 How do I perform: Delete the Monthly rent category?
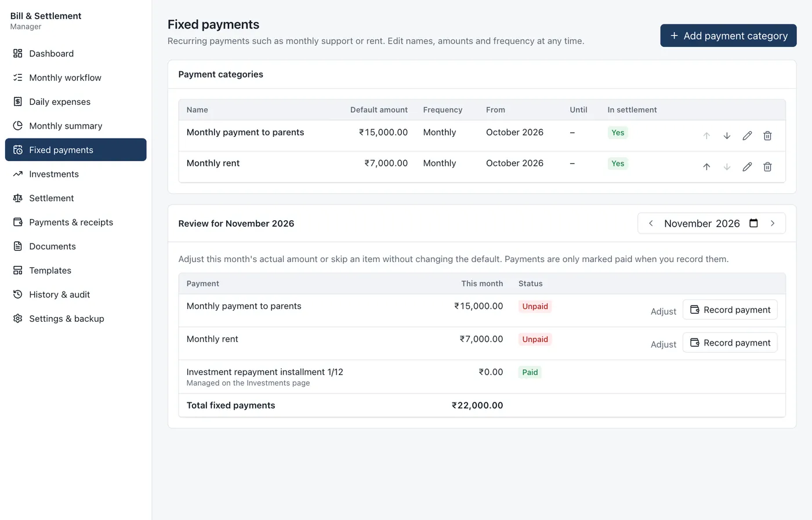(767, 167)
